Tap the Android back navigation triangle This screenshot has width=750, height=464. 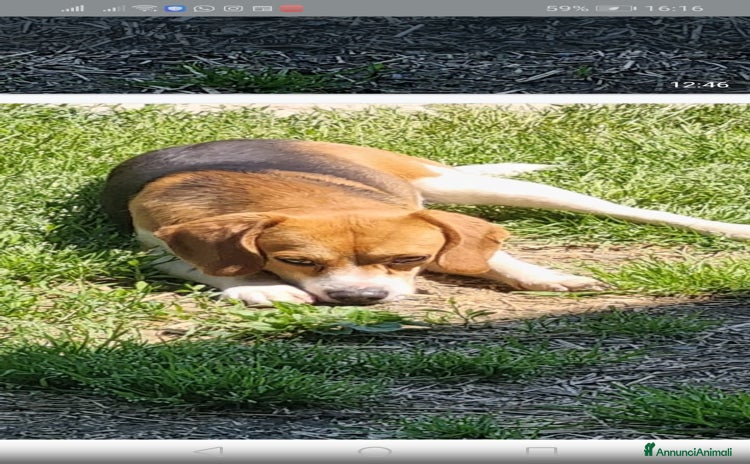pyautogui.click(x=209, y=451)
